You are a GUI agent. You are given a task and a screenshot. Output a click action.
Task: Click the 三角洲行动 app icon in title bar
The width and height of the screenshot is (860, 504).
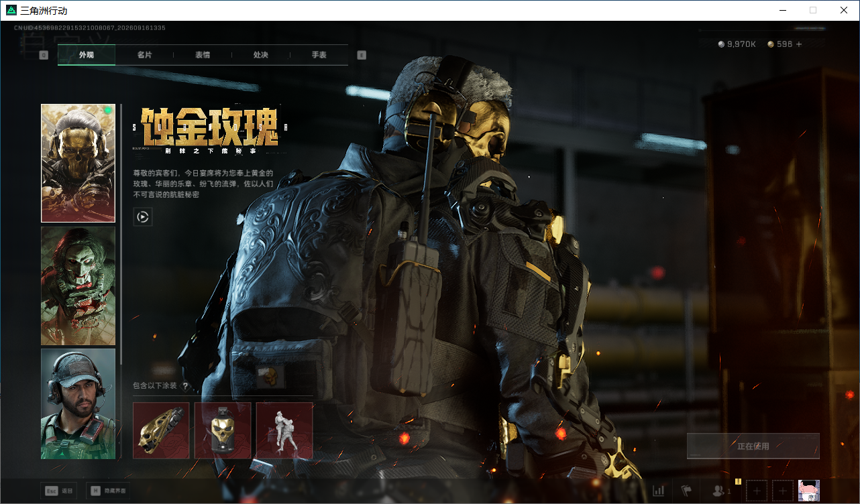pyautogui.click(x=11, y=11)
